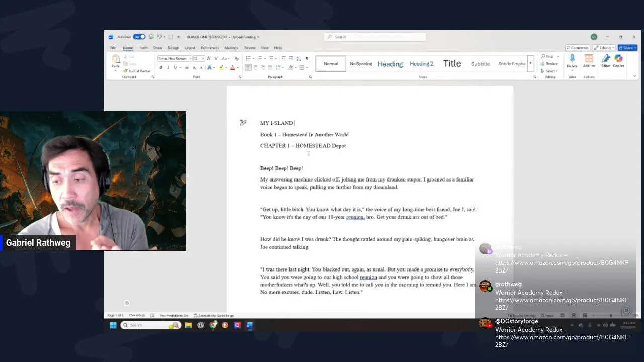Viewport: 644px width, 362px height.
Task: Click Replace in Editing group
Action: coord(549,64)
